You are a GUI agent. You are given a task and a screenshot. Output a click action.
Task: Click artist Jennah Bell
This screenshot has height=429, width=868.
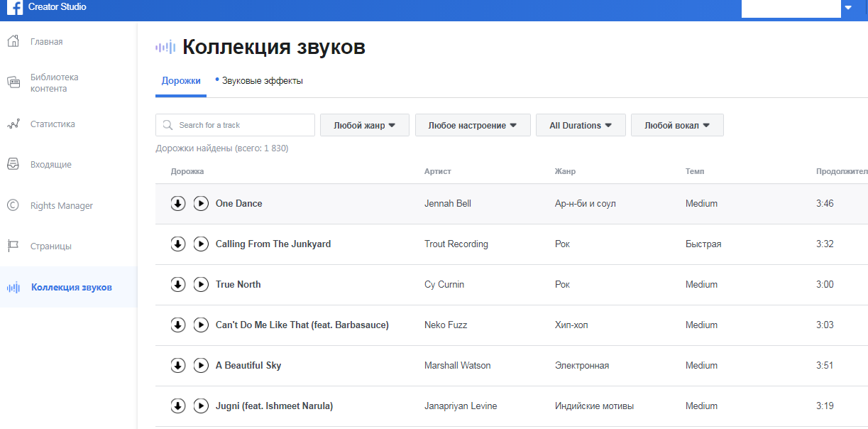[448, 203]
